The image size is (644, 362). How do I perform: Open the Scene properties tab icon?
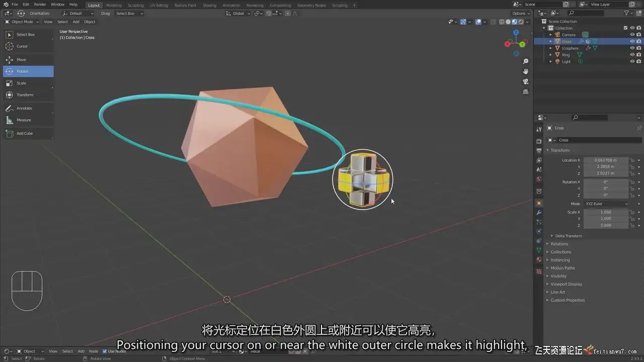pos(539,169)
